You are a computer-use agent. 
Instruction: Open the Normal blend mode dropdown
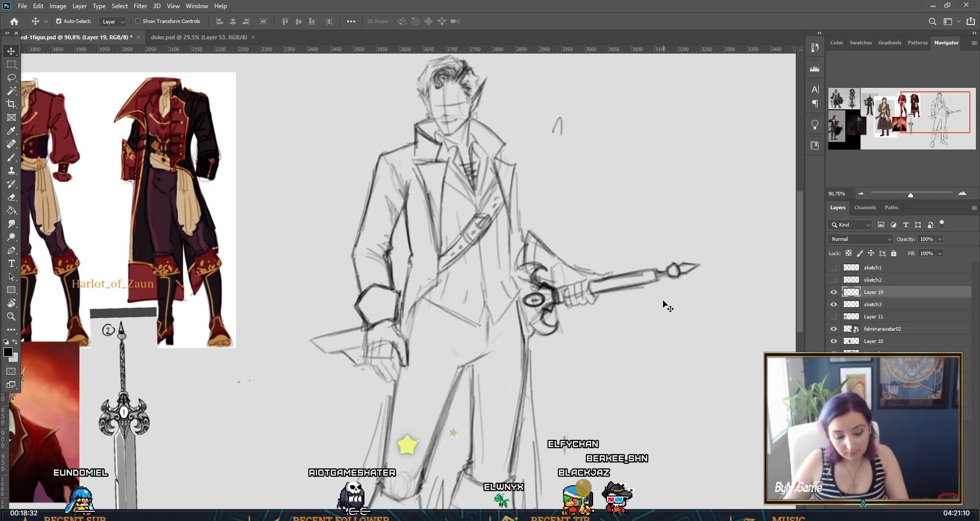[x=861, y=239]
